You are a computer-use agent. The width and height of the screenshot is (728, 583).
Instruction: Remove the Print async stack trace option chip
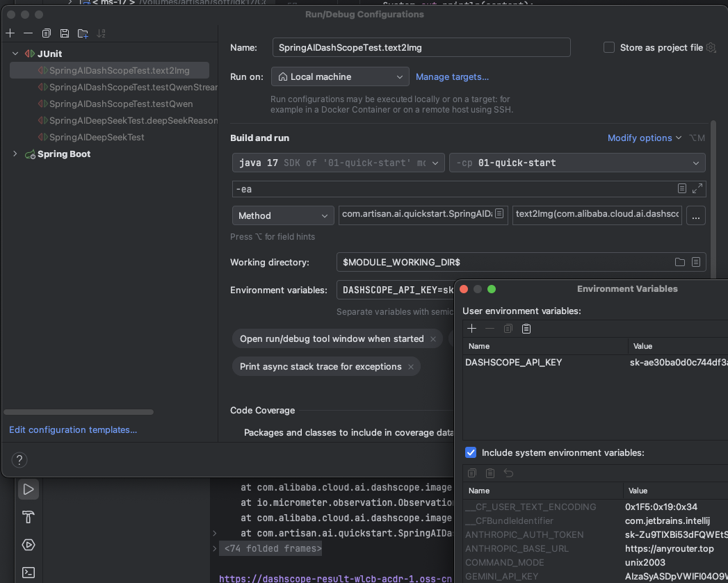411,367
